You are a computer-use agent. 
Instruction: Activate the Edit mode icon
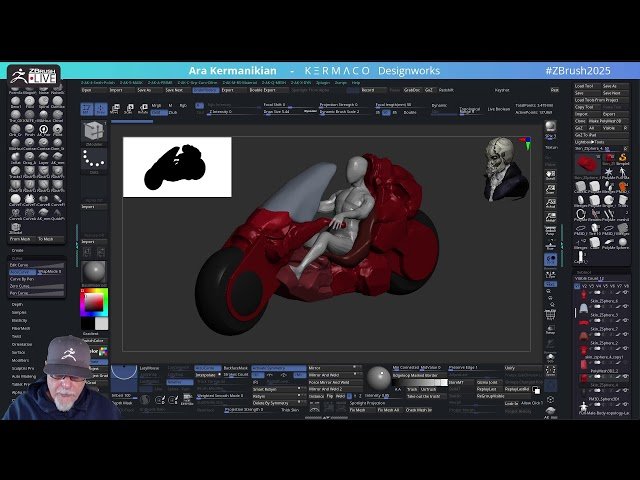point(87,109)
